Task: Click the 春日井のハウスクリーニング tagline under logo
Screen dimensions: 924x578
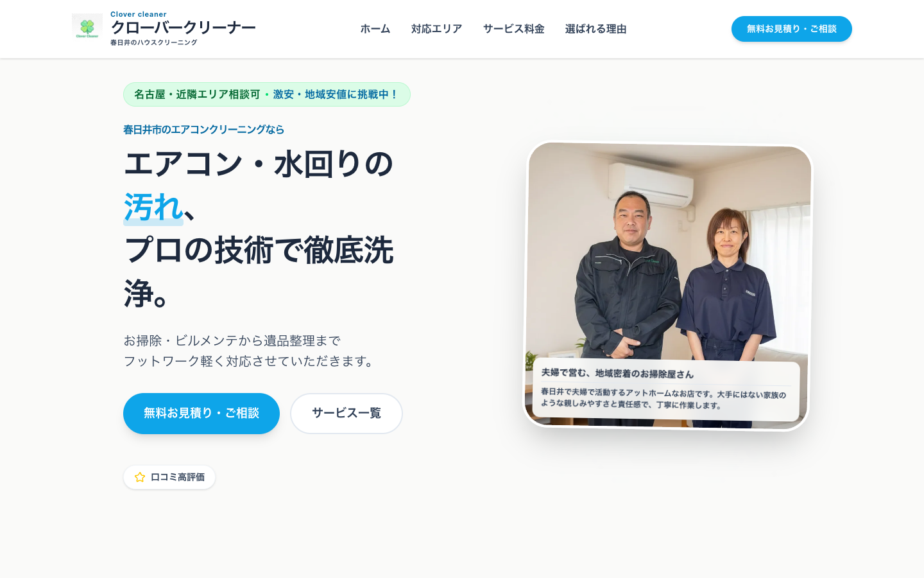Action: click(x=154, y=42)
